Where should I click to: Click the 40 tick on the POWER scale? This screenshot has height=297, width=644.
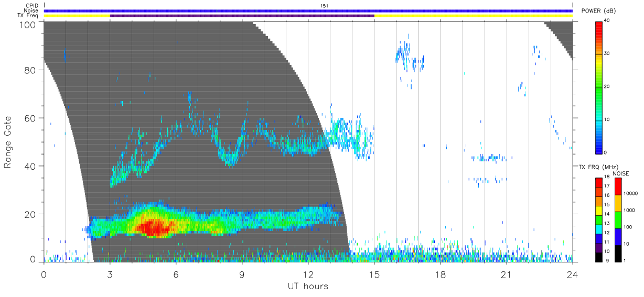coord(607,20)
